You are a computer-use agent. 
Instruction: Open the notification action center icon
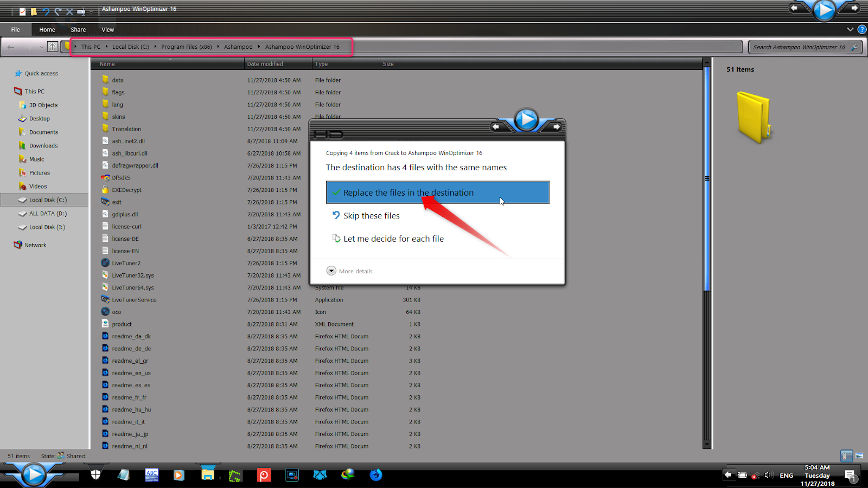[x=850, y=476]
